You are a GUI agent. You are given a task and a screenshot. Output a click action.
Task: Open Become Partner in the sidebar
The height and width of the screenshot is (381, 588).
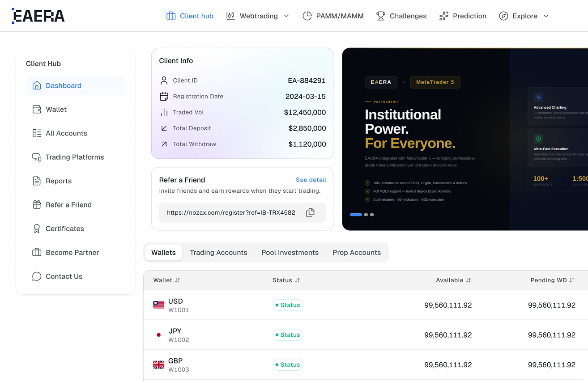[76, 252]
